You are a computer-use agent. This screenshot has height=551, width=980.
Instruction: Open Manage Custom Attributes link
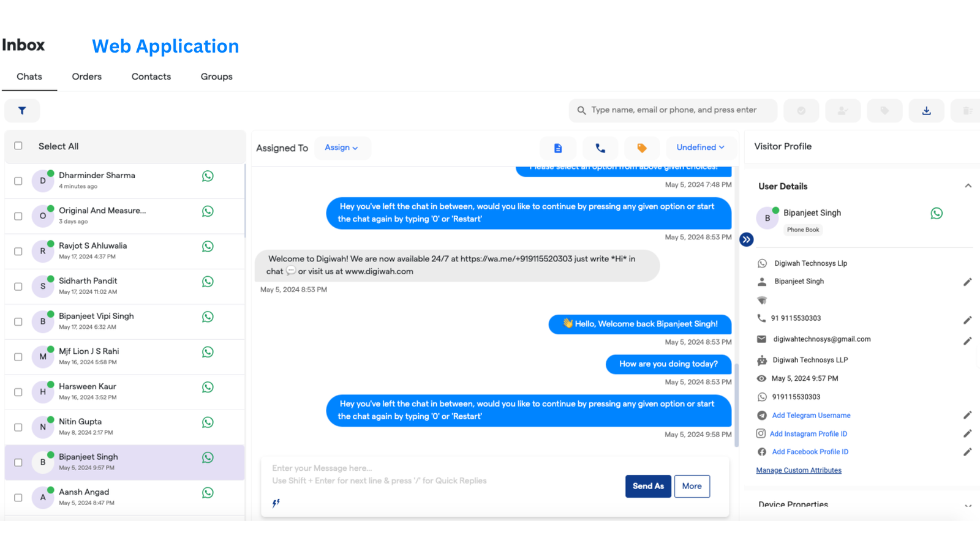(798, 470)
